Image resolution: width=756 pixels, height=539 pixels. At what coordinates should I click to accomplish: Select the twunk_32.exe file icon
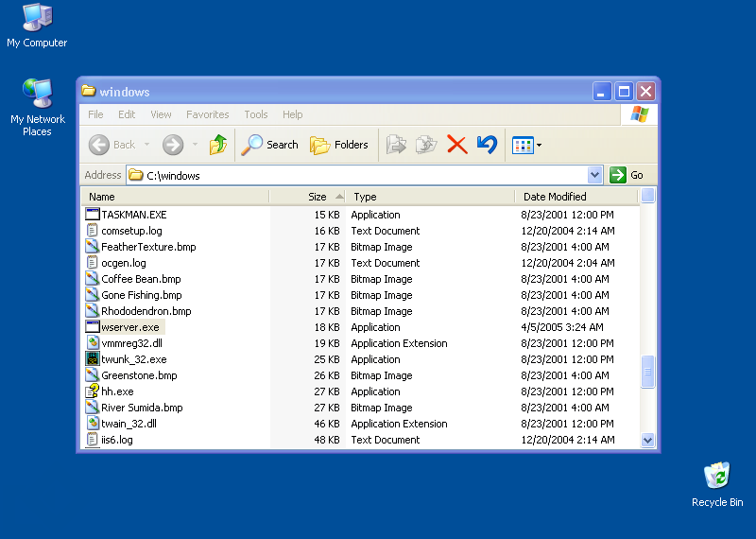pyautogui.click(x=92, y=359)
